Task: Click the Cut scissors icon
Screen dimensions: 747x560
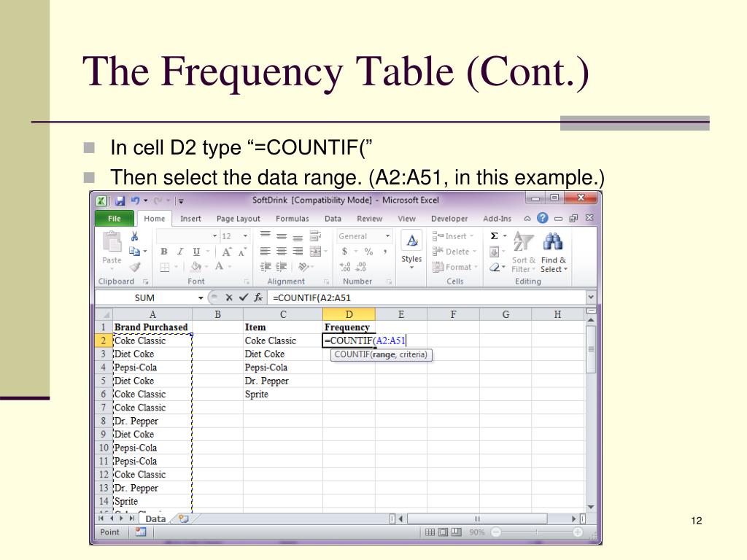Action: (x=135, y=236)
